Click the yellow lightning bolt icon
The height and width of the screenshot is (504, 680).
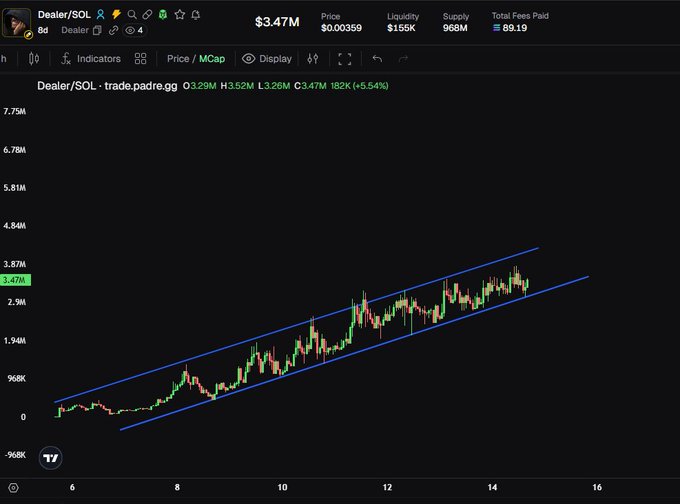(116, 15)
